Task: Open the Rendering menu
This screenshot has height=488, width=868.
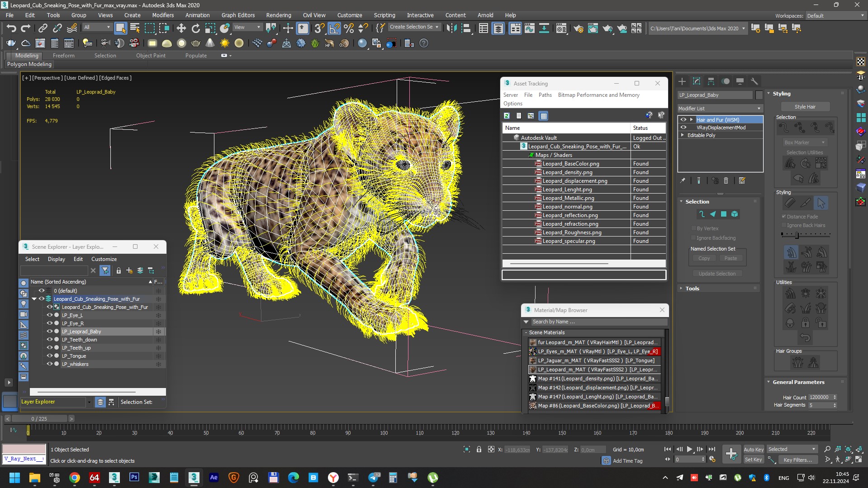Action: click(x=279, y=15)
